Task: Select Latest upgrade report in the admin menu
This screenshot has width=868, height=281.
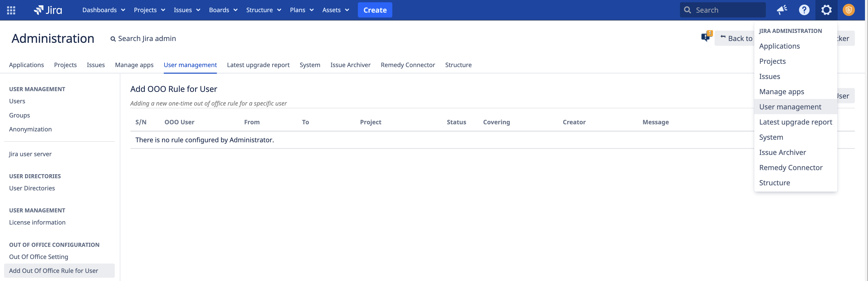Action: [x=795, y=122]
